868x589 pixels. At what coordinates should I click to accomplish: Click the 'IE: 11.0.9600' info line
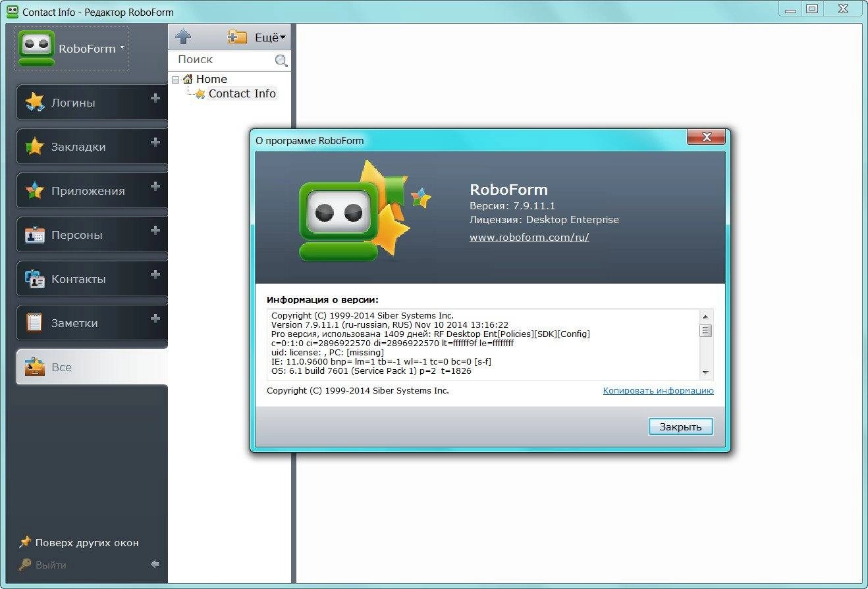click(381, 362)
